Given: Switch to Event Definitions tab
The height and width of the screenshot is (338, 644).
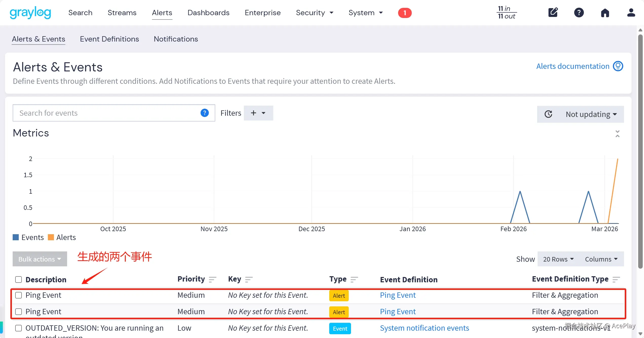Looking at the screenshot, I should coord(109,39).
